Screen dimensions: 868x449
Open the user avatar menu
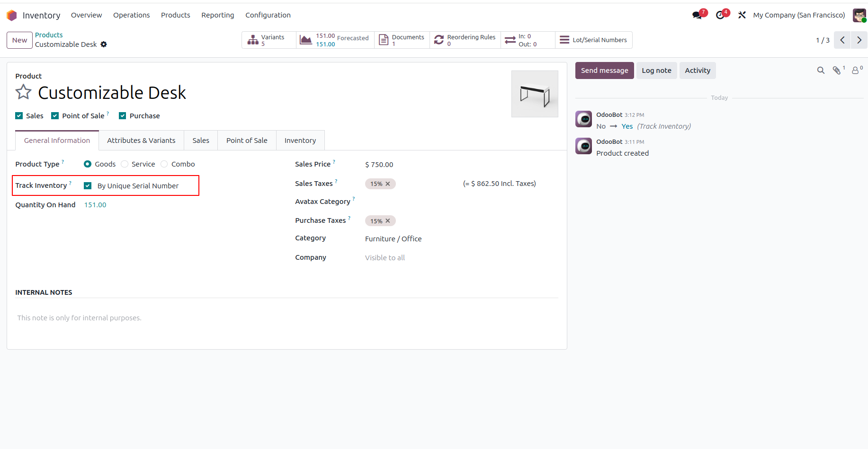point(859,15)
